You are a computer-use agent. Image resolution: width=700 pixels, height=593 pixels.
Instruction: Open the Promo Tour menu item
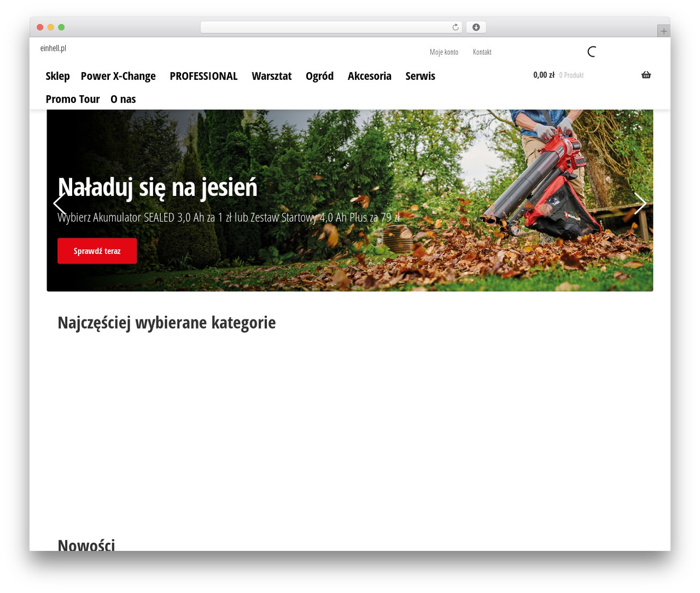click(73, 99)
